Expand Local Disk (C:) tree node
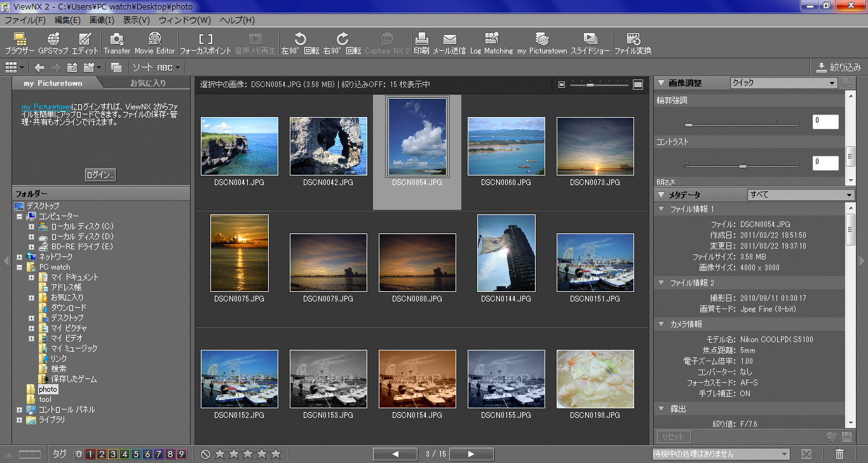 pos(31,226)
